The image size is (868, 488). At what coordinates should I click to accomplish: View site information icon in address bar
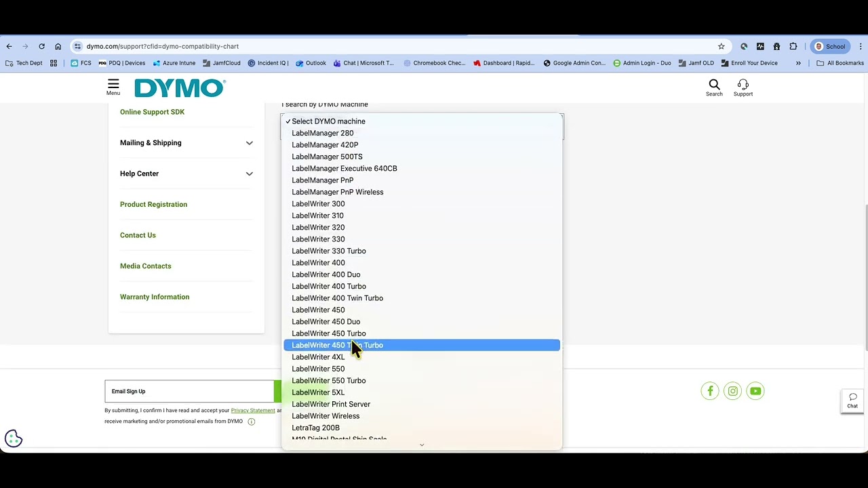tap(77, 46)
